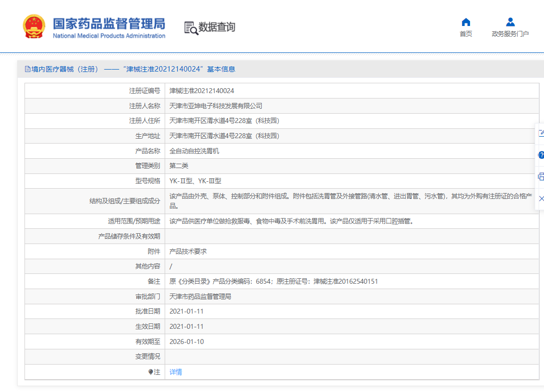Image resolution: width=544 pixels, height=392 pixels.
Task: Go to 首页 via the home icon
Action: pyautogui.click(x=466, y=22)
